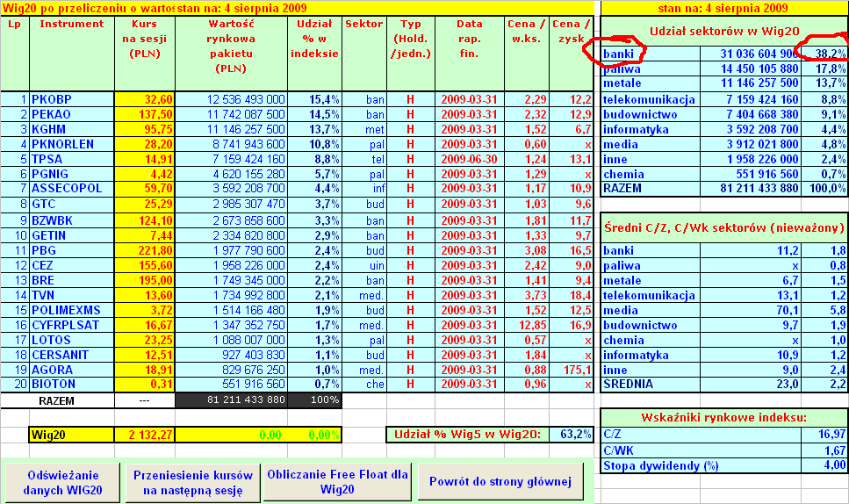The image size is (849, 504).
Task: Select the AGORA instrument cell
Action: click(x=71, y=370)
